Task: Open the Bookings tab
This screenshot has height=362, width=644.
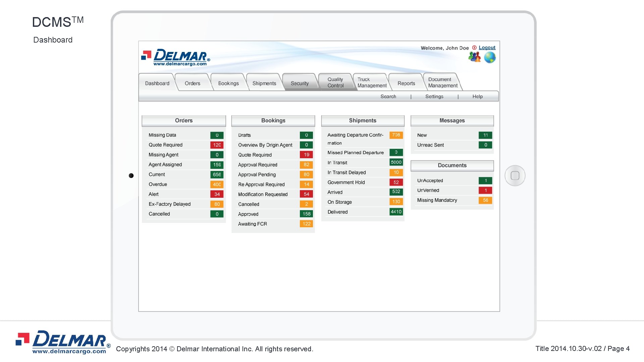Action: pyautogui.click(x=228, y=83)
